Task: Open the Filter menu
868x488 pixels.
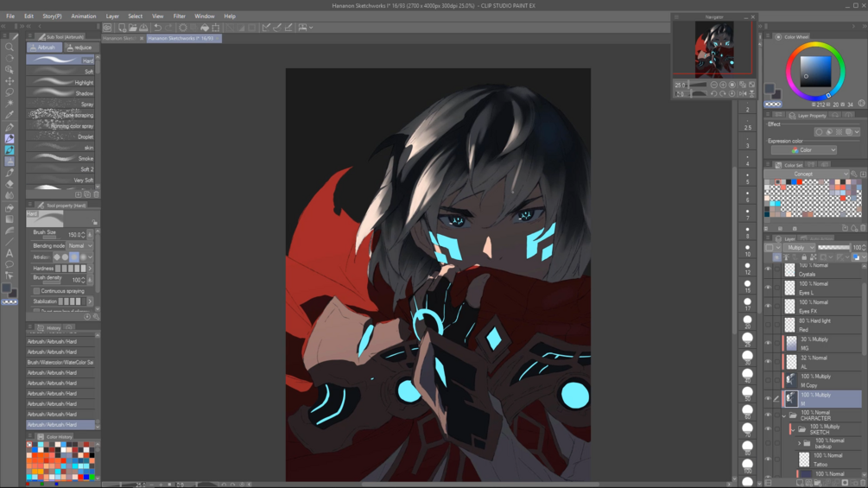Action: point(180,16)
